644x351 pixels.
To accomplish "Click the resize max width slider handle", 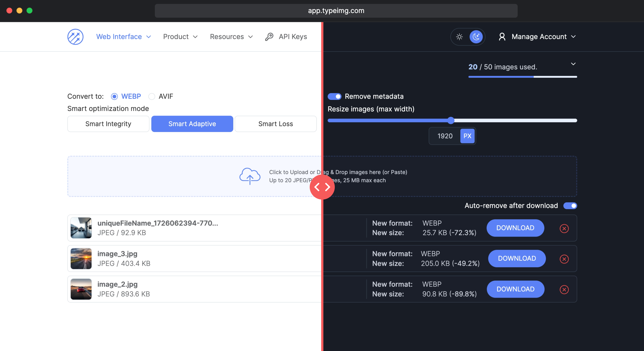I will pos(451,121).
